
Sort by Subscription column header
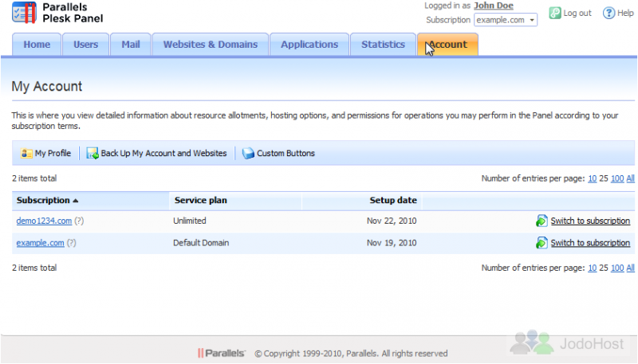(x=43, y=200)
